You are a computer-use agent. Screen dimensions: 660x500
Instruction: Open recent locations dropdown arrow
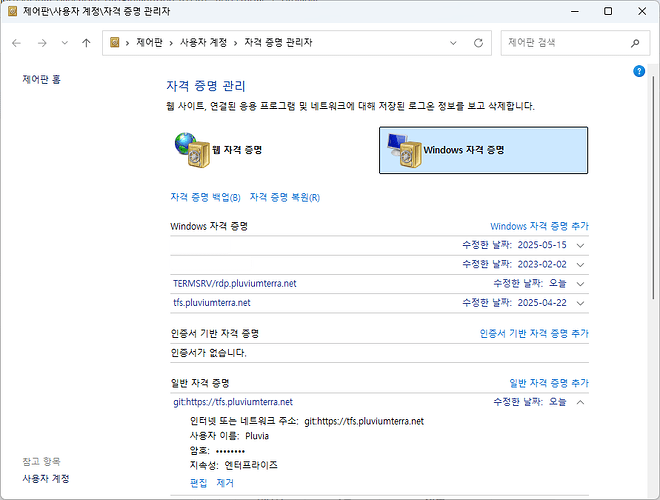click(64, 43)
